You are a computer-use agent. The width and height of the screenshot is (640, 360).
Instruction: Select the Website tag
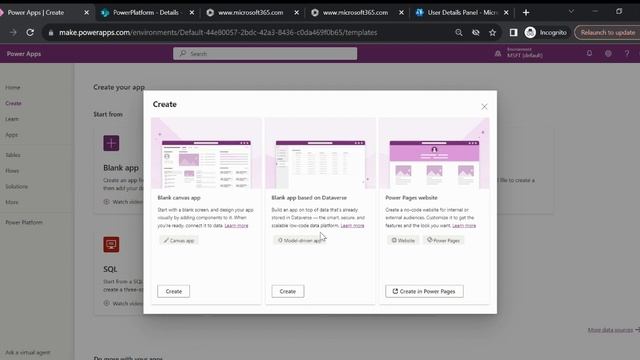click(x=403, y=240)
